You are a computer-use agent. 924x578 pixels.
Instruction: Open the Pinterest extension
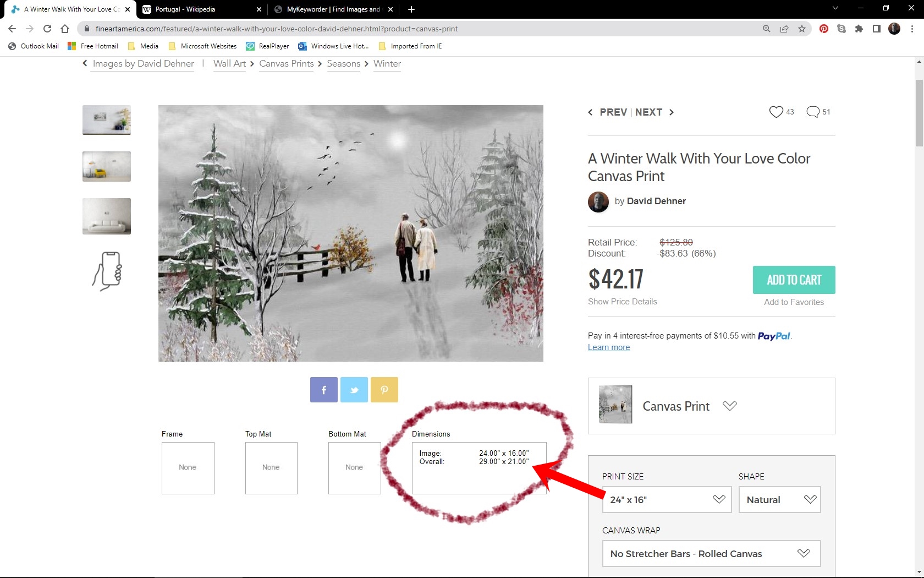pyautogui.click(x=824, y=29)
